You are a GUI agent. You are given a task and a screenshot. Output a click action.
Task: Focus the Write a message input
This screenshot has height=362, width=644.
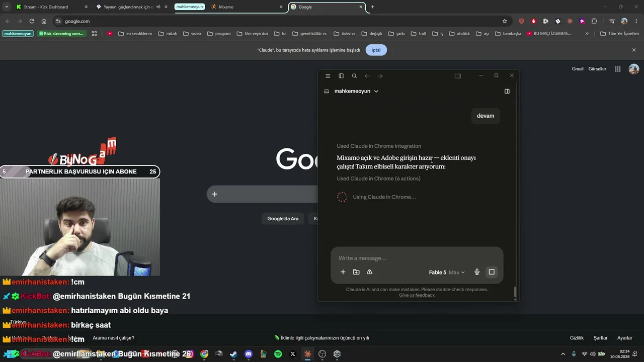point(417,258)
